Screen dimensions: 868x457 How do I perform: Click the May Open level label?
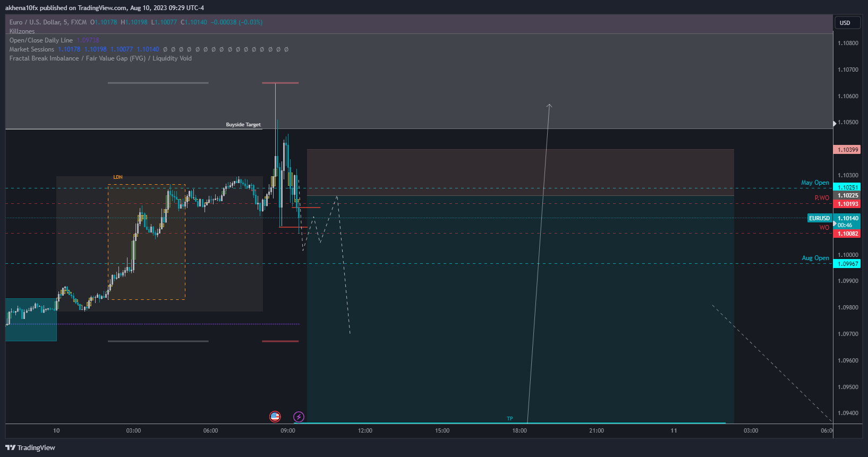pos(815,183)
